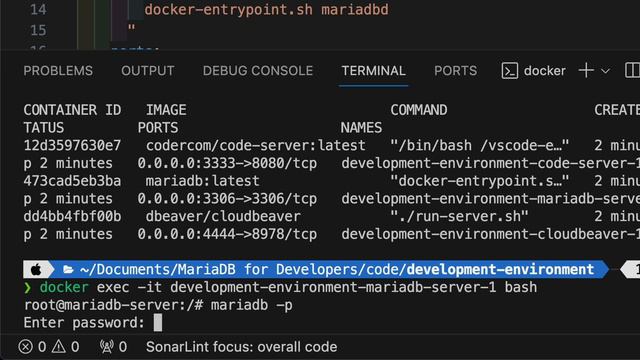This screenshot has height=360, width=640.
Task: Click the root@mariadb-server mariadb -p line
Action: (158, 305)
